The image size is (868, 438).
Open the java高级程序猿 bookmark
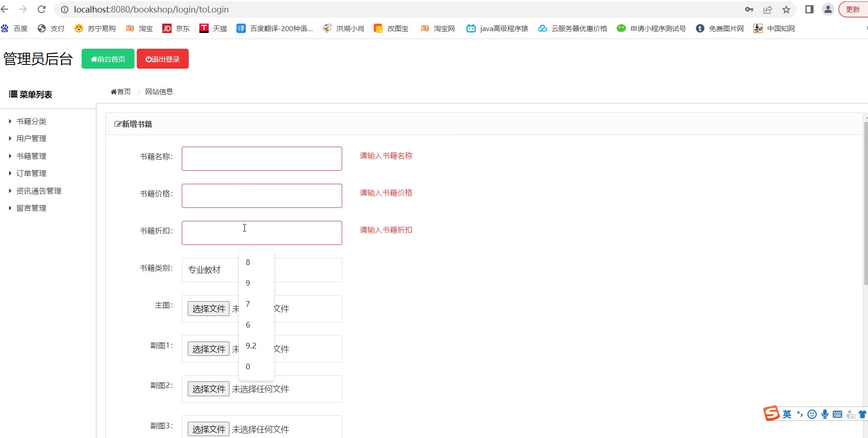[497, 28]
